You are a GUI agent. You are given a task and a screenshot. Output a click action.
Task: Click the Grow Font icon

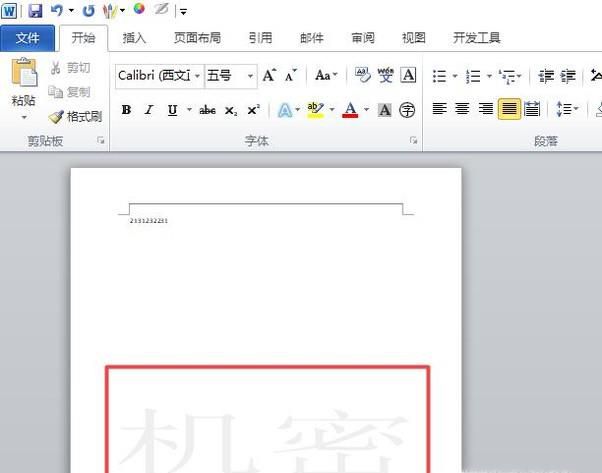(x=270, y=75)
